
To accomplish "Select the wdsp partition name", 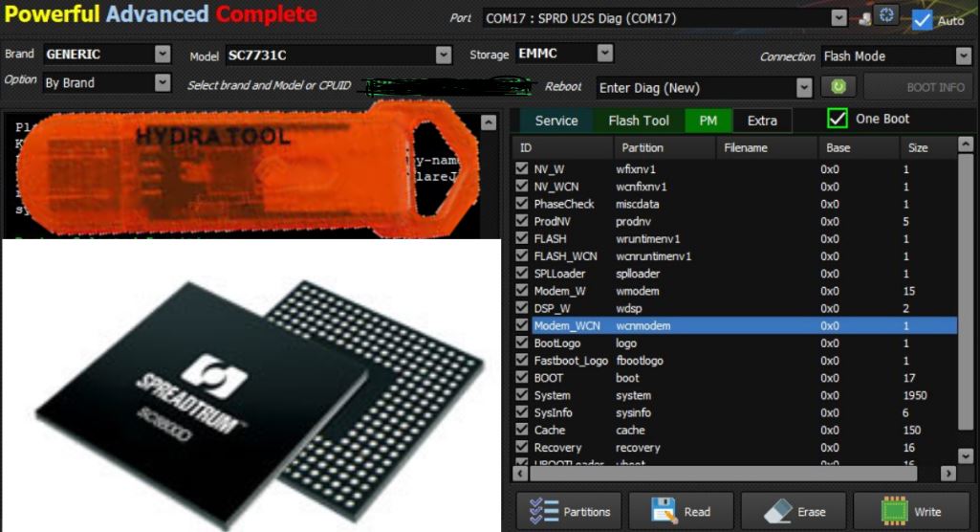I will coord(629,308).
